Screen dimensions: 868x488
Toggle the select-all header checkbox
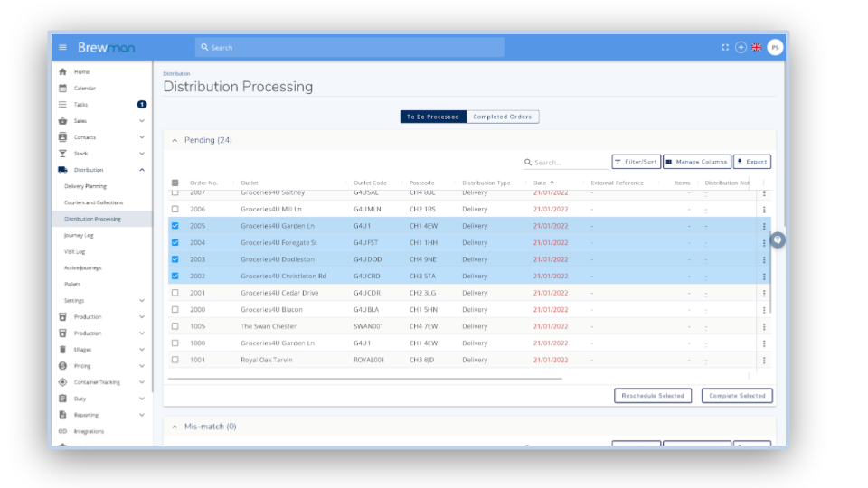click(x=175, y=183)
